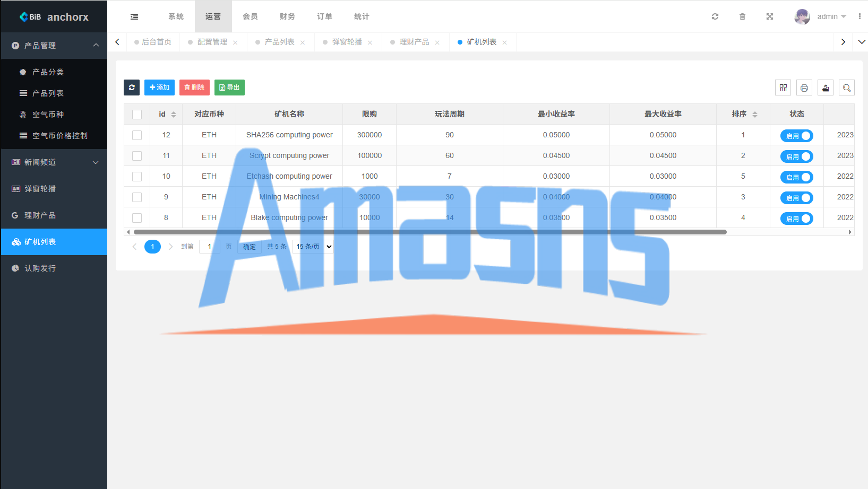Open column filter grid icon
This screenshot has height=489, width=868.
point(783,88)
